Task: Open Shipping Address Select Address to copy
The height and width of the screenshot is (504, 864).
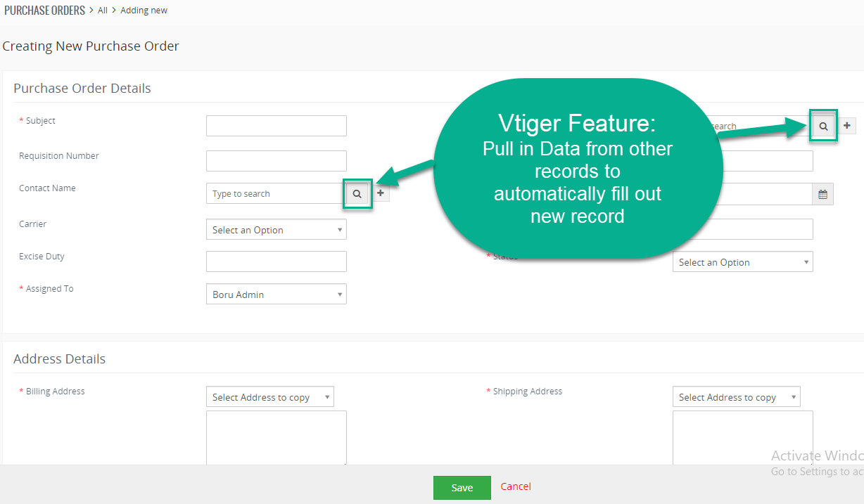Action: pyautogui.click(x=737, y=397)
